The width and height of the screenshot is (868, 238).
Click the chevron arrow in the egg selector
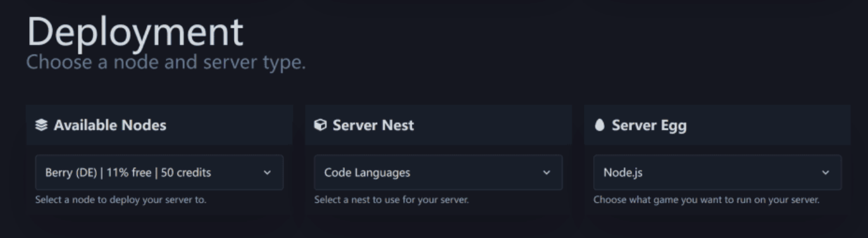click(826, 173)
